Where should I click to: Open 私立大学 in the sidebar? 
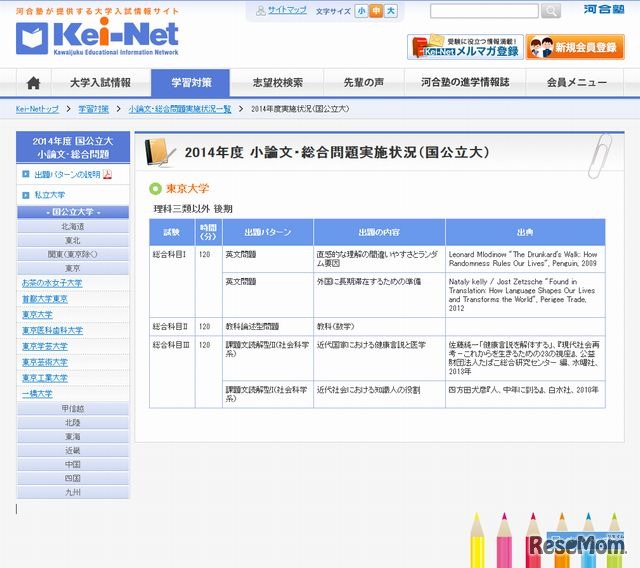point(43,195)
